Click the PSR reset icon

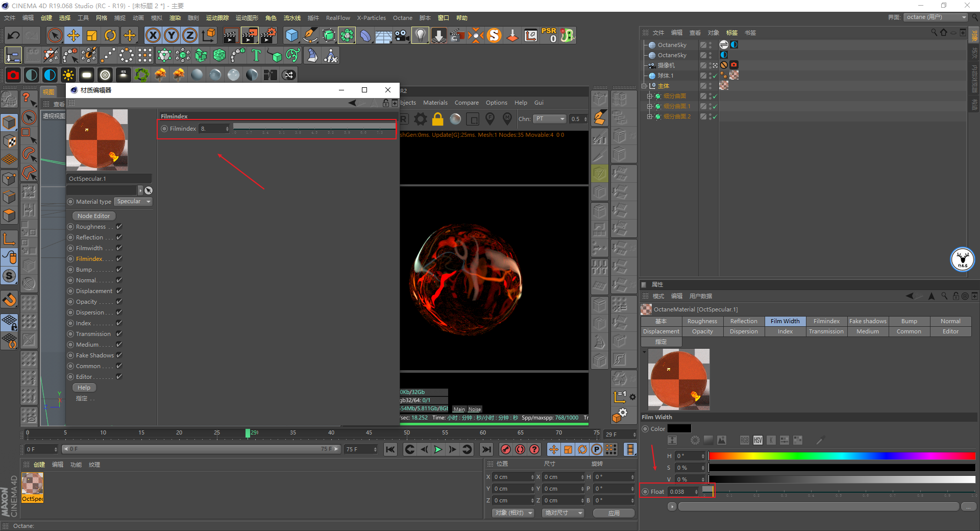(x=549, y=35)
